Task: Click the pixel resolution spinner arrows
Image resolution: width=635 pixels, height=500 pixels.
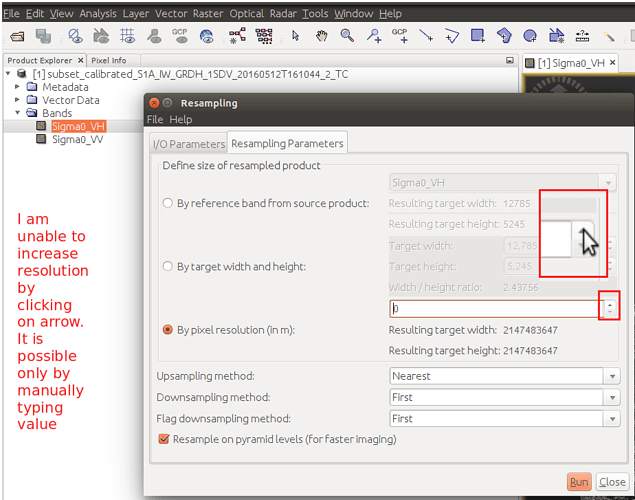Action: tap(609, 309)
